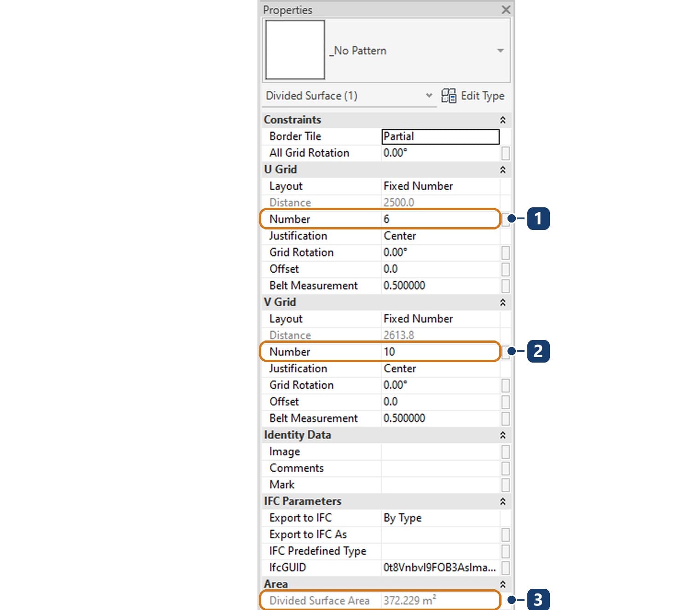700x610 pixels.
Task: Click the associate parameter button for Comments
Action: pyautogui.click(x=506, y=468)
